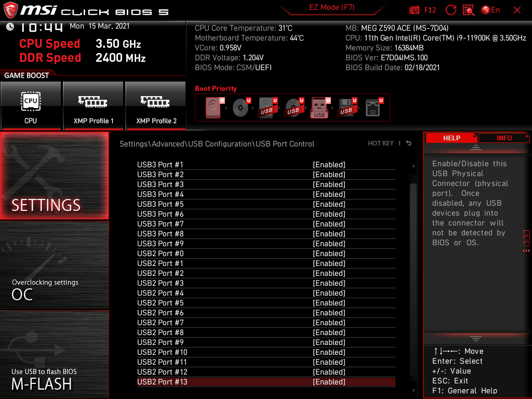
Task: Click the BIOS Ver: E7D04IMS.100 text
Action: pos(387,58)
